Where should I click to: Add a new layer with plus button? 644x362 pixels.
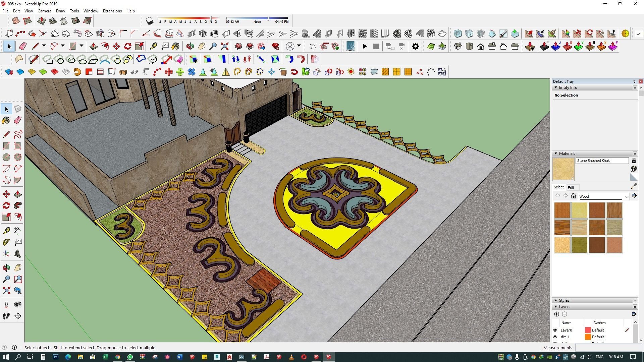click(x=556, y=314)
